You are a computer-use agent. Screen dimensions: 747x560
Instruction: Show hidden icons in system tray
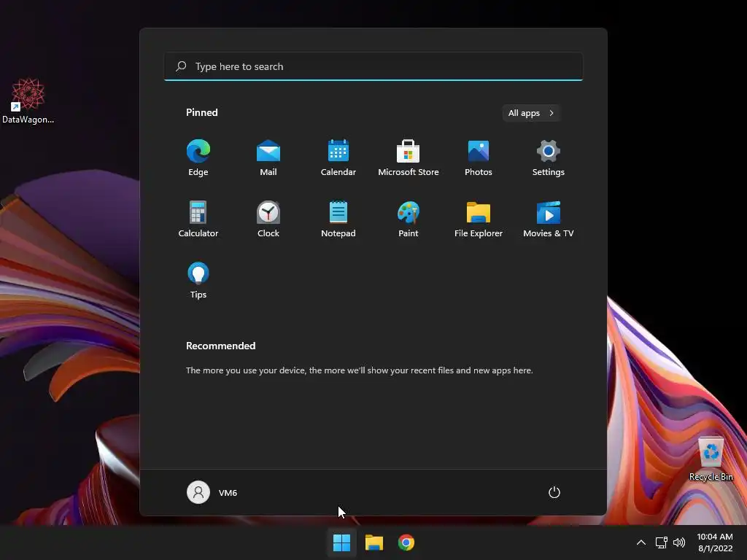pos(641,542)
